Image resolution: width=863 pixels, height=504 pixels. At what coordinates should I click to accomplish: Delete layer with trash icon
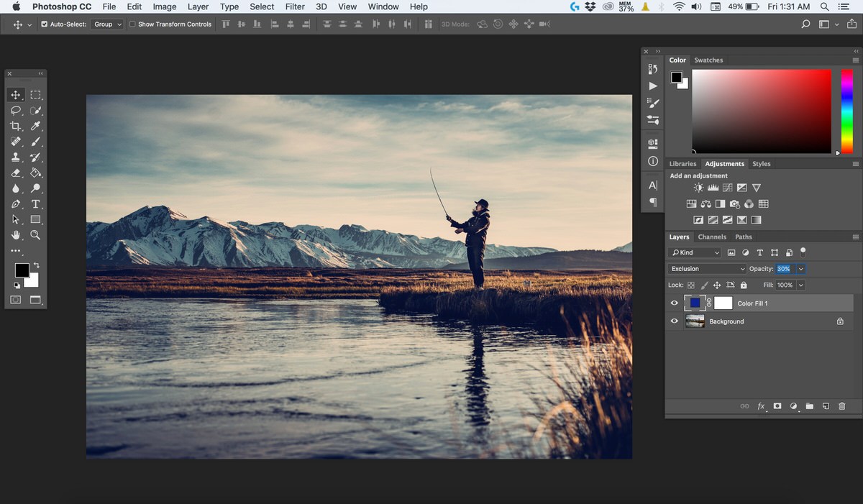(x=841, y=406)
